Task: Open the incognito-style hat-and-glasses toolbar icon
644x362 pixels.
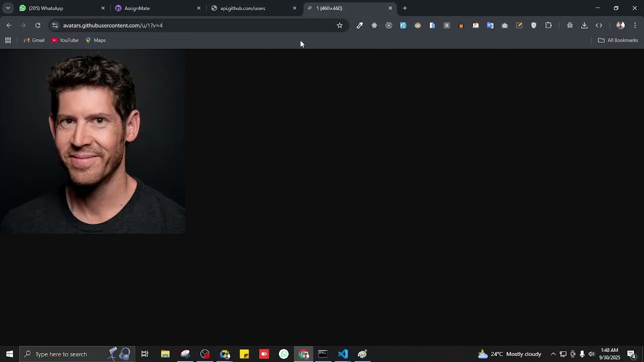Action: click(570, 25)
